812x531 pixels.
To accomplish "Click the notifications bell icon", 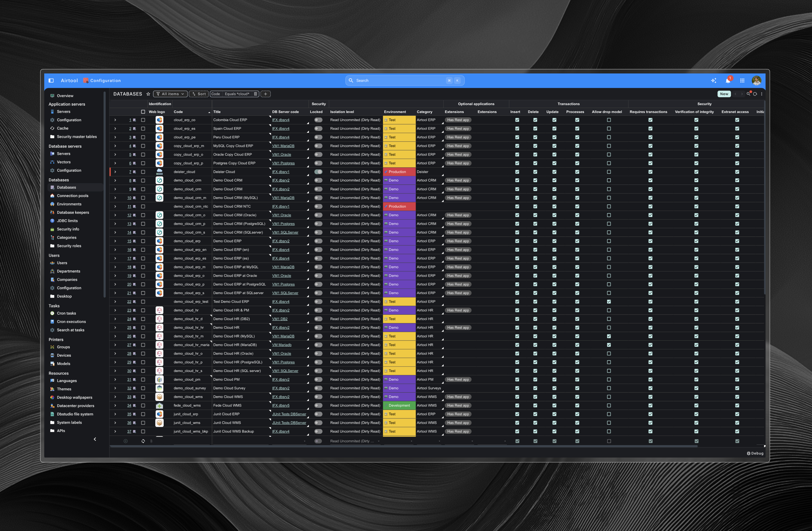I will [x=728, y=81].
